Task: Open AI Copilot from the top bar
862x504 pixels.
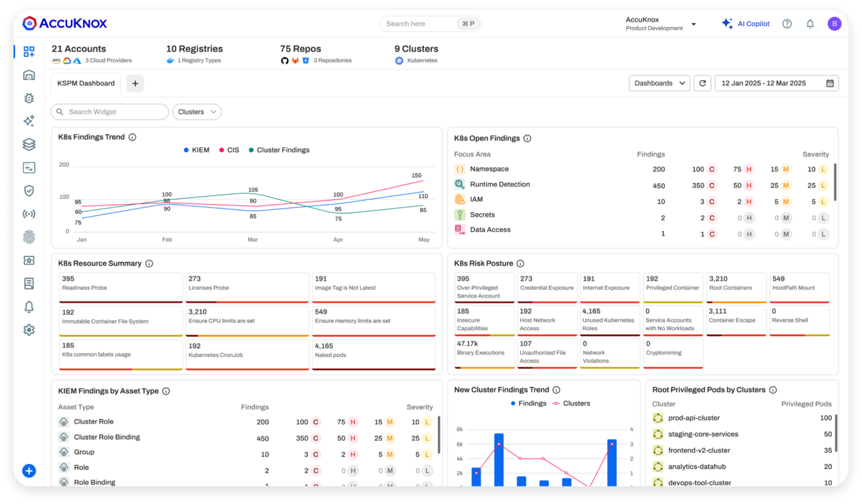Action: (746, 23)
